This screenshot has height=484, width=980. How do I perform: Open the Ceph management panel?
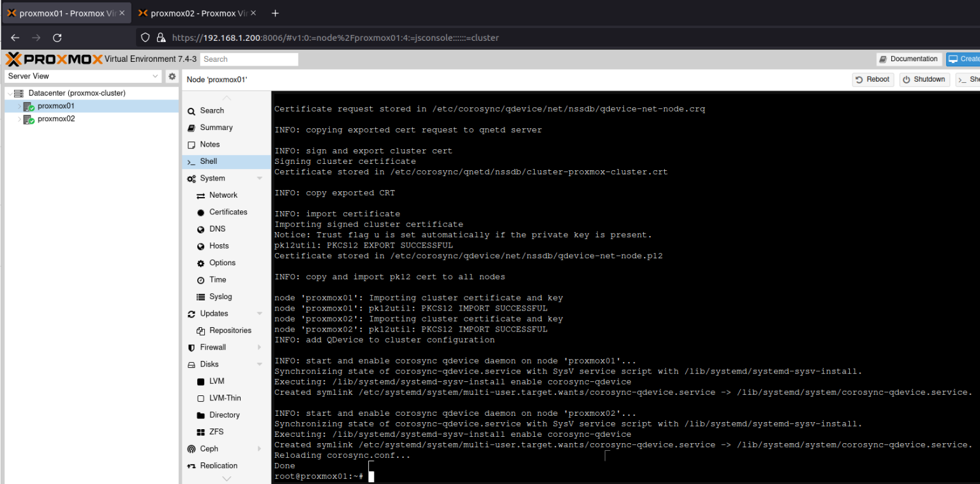tap(209, 448)
